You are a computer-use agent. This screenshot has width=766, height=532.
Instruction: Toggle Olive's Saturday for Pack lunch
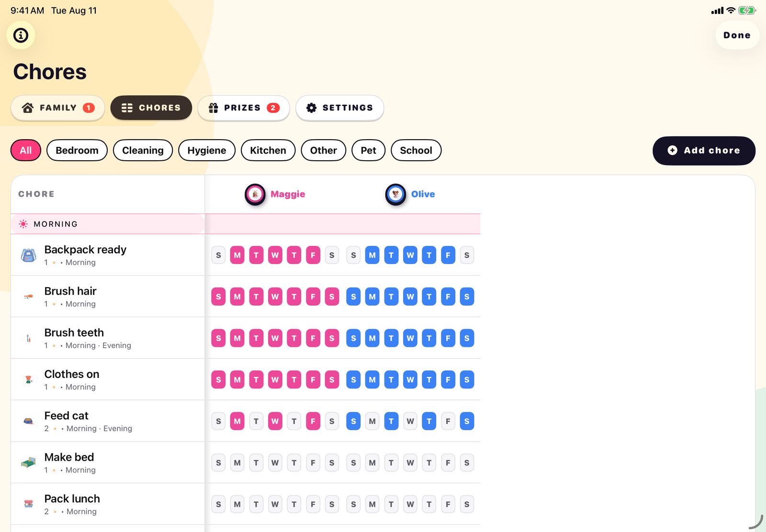pyautogui.click(x=467, y=504)
